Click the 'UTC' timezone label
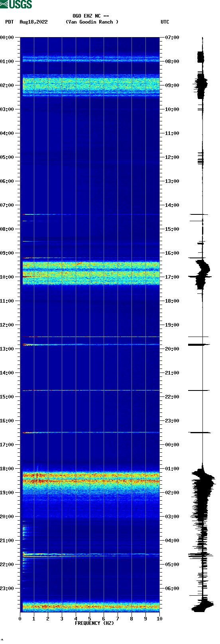This screenshot has height=644, width=220. pos(165,22)
